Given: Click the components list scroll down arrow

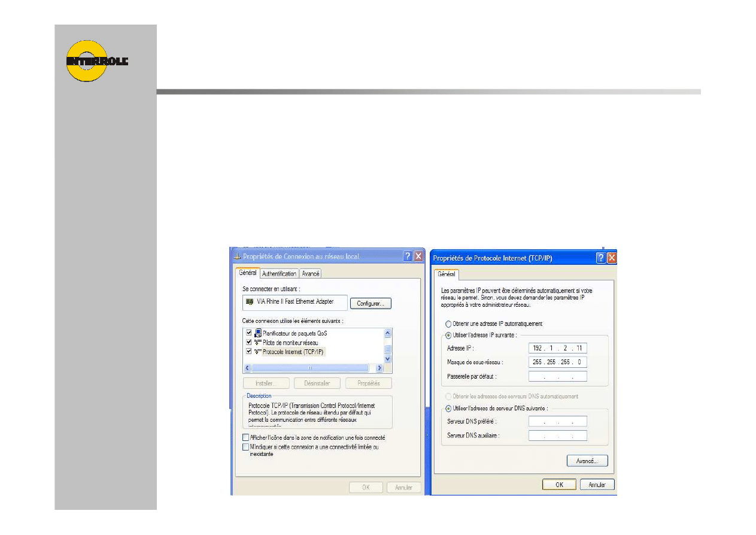Looking at the screenshot, I should [x=387, y=358].
